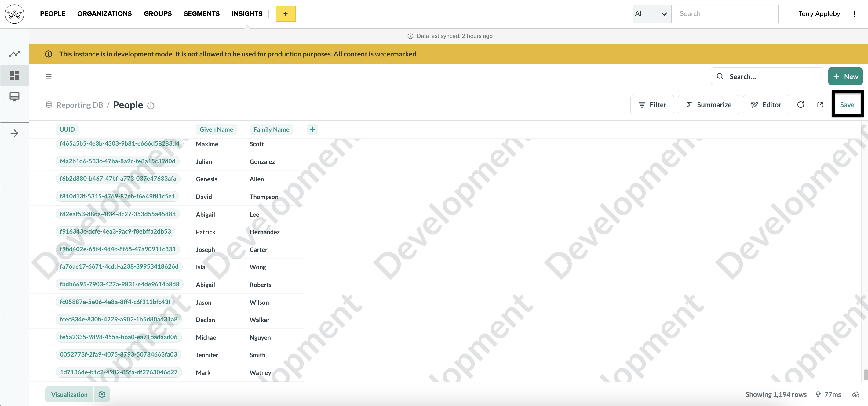Go to PEOPLE tab
The width and height of the screenshot is (868, 406).
coord(53,13)
